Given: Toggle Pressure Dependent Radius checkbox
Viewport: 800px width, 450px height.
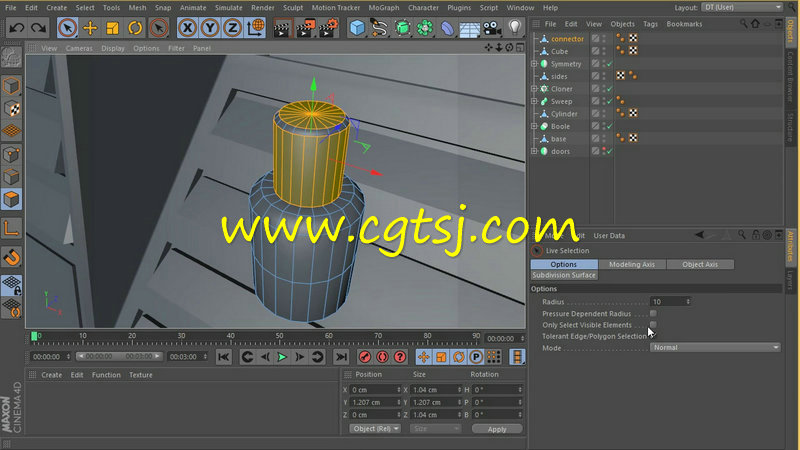Looking at the screenshot, I should point(653,313).
